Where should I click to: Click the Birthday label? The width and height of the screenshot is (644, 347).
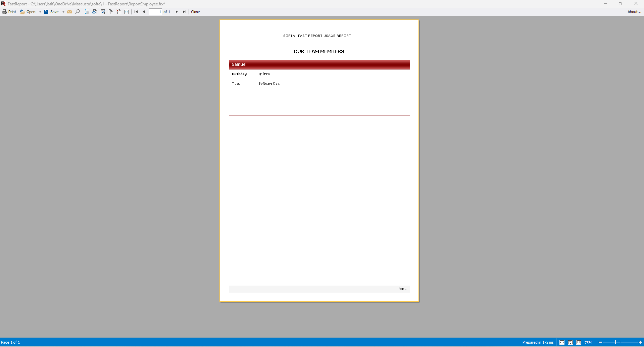(x=240, y=74)
